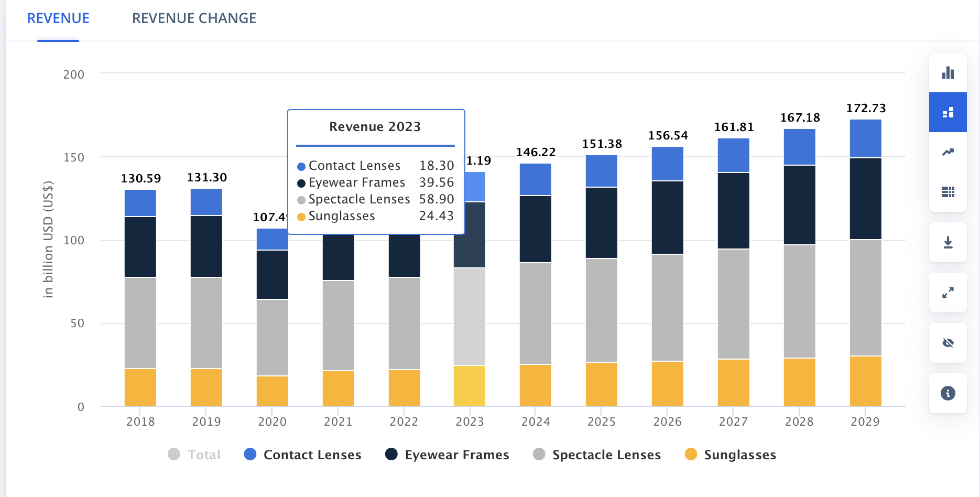This screenshot has width=980, height=497.
Task: Open the REVENUE CHANGE tab
Action: coord(194,18)
